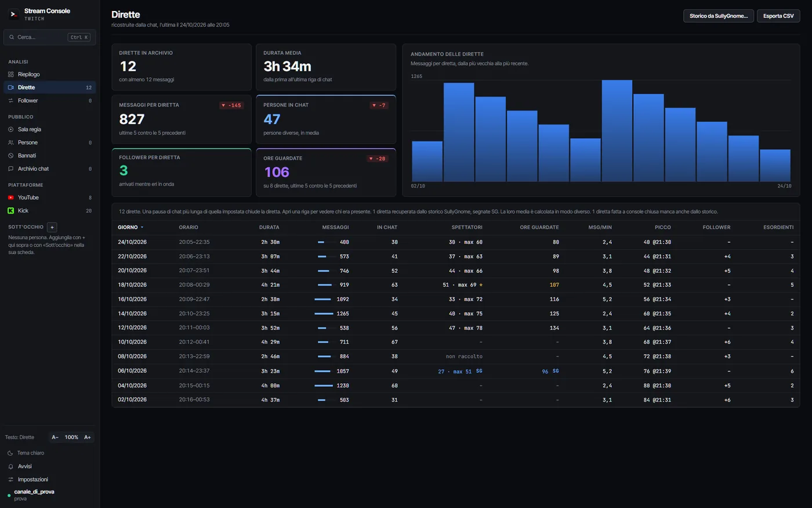Viewport: 812px width, 508px height.
Task: Click the Esporta CSV button
Action: tap(778, 16)
